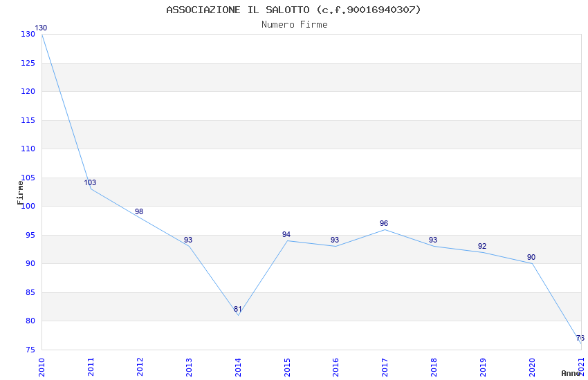Click the y-axis value 90
Image resolution: width=588 pixels, height=380 pixels.
[x=30, y=263]
